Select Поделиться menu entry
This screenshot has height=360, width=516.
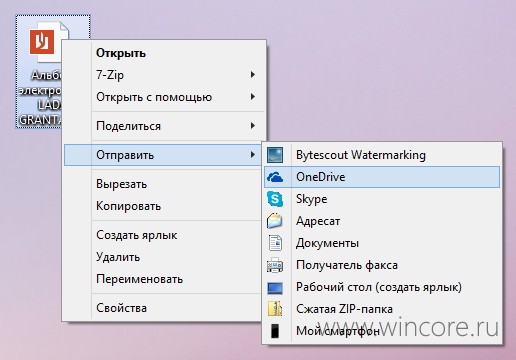(164, 126)
